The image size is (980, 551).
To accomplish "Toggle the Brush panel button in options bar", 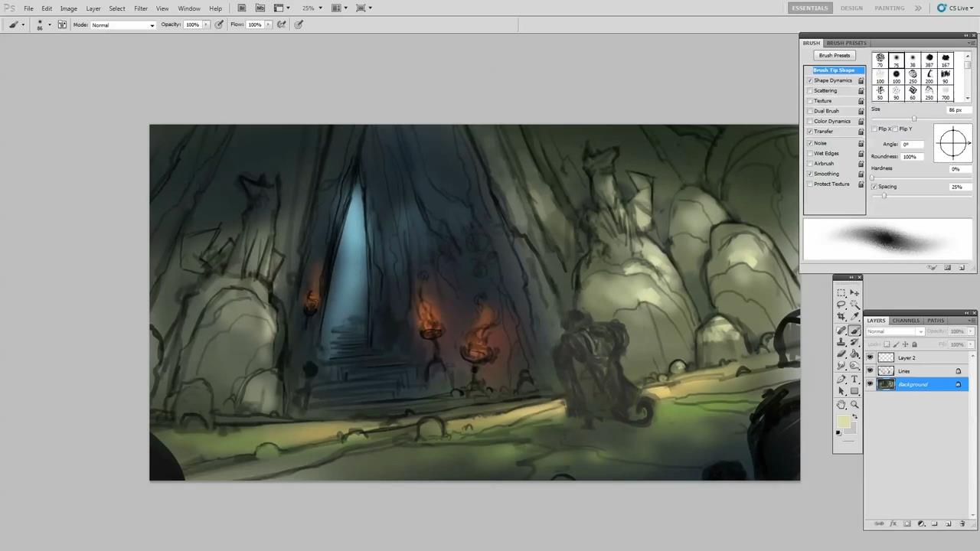I will point(62,24).
